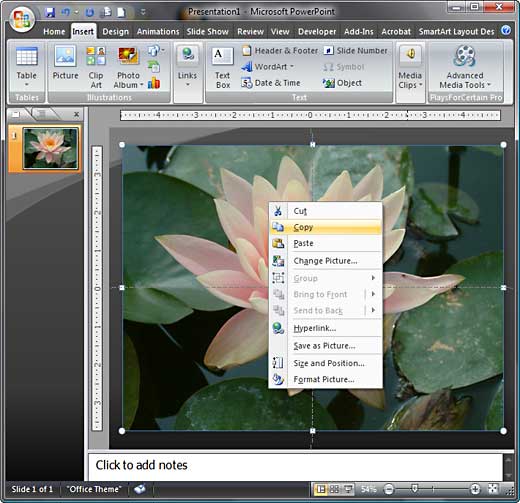
Task: Open the Clip Art pane
Action: [96, 67]
